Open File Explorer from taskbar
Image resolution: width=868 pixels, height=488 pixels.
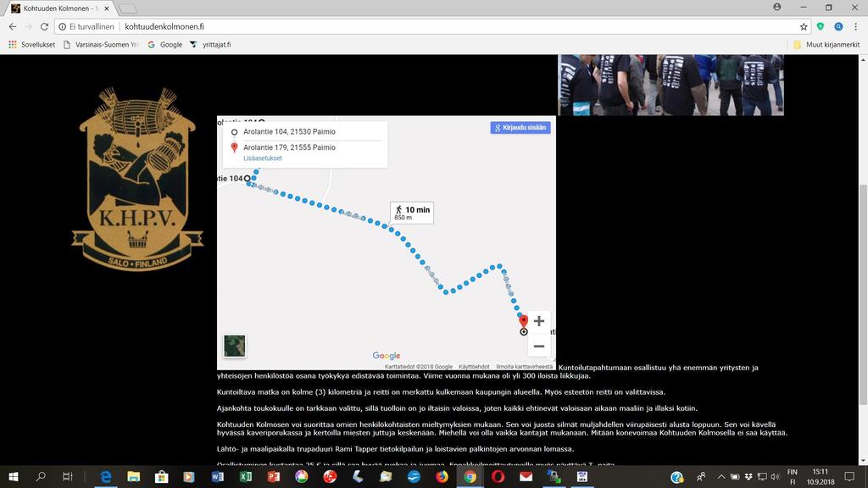pyautogui.click(x=133, y=476)
